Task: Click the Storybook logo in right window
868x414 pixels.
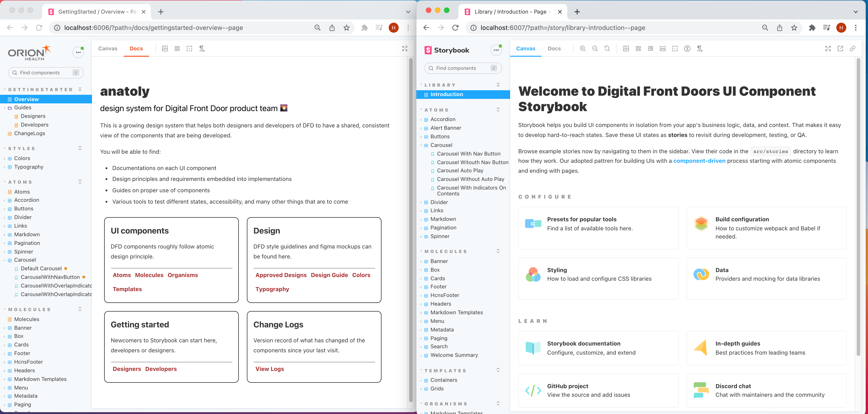Action: [x=447, y=50]
